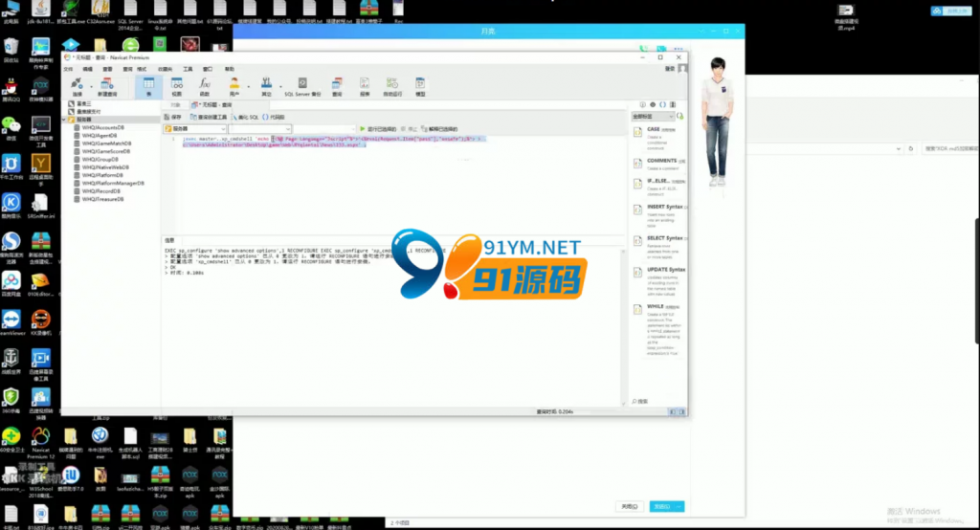Switch to the 对象 tab
This screenshot has height=530, width=980.
point(176,105)
